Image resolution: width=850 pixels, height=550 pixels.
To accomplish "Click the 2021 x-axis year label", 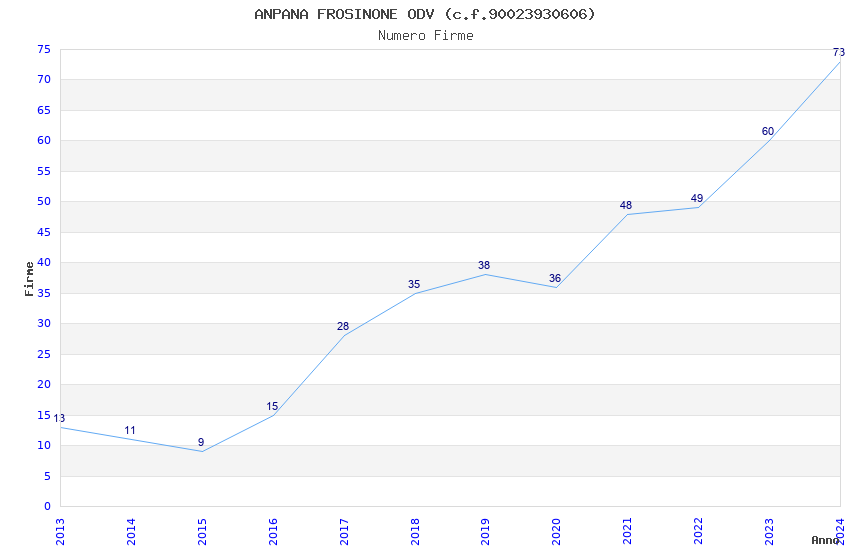I will (x=628, y=532).
